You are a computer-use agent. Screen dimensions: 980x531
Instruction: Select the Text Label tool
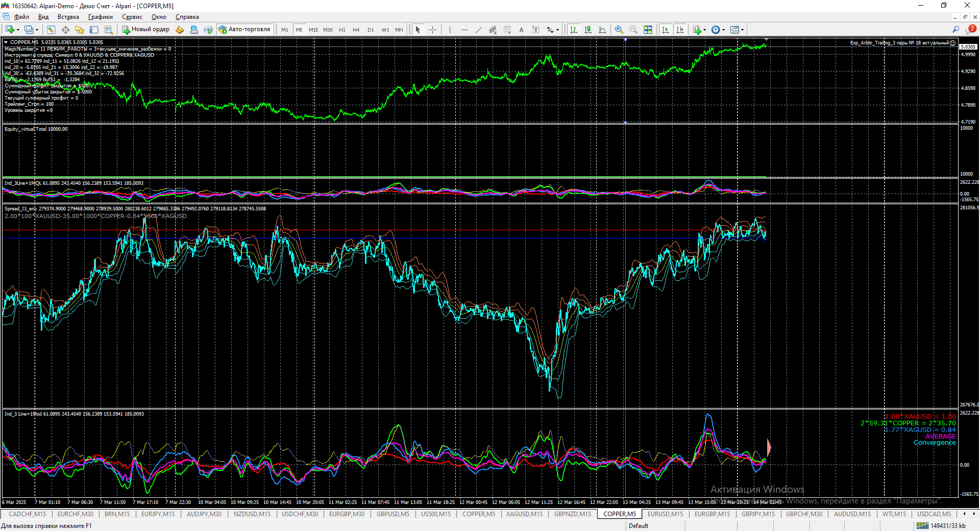(x=535, y=30)
